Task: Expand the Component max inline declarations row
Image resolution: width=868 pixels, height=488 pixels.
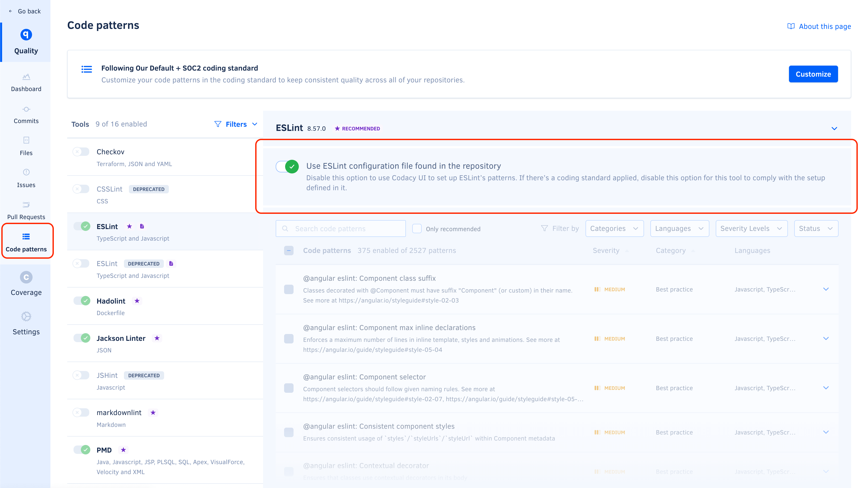Action: coord(826,338)
